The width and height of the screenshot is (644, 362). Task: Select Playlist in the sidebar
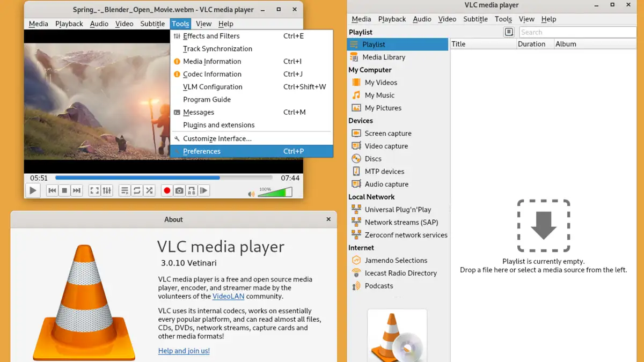[x=398, y=45]
